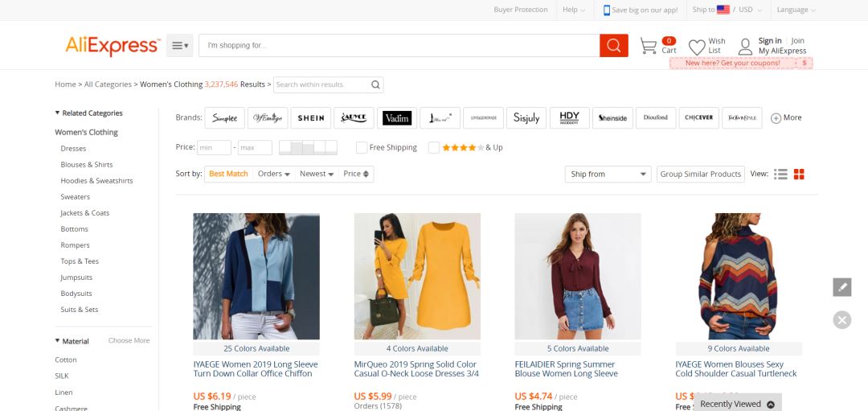
Task: Select the KARYCE brand logo
Action: [x=354, y=118]
